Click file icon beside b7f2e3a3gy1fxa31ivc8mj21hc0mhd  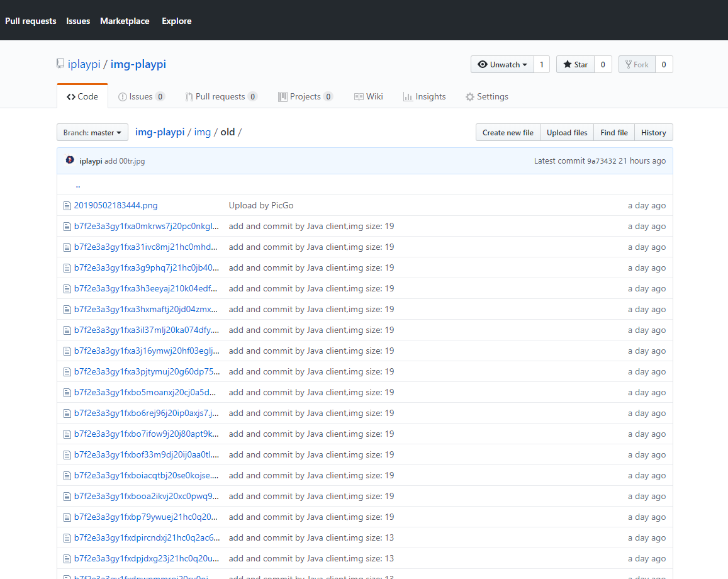pyautogui.click(x=67, y=247)
